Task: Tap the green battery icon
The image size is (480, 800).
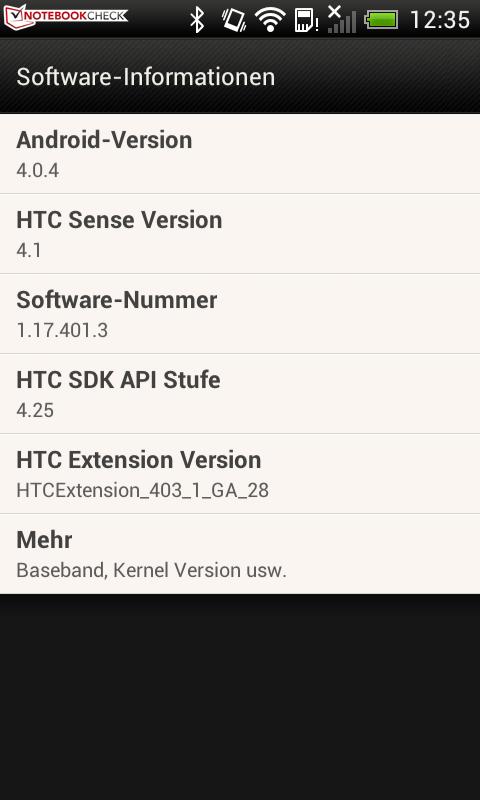Action: (x=381, y=20)
